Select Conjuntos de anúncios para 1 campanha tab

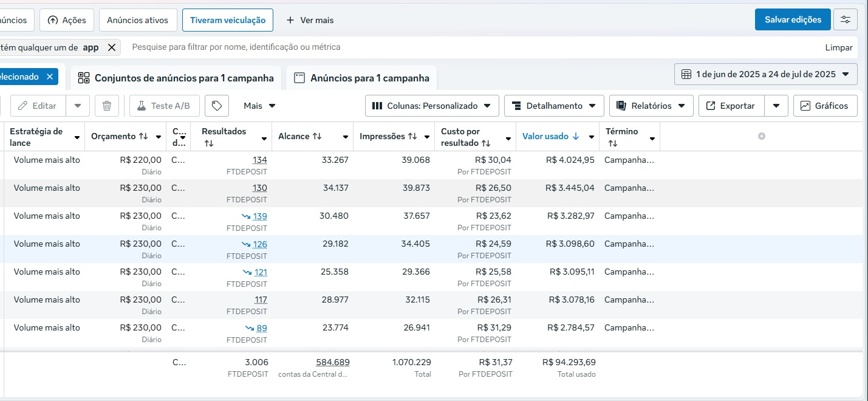click(176, 78)
